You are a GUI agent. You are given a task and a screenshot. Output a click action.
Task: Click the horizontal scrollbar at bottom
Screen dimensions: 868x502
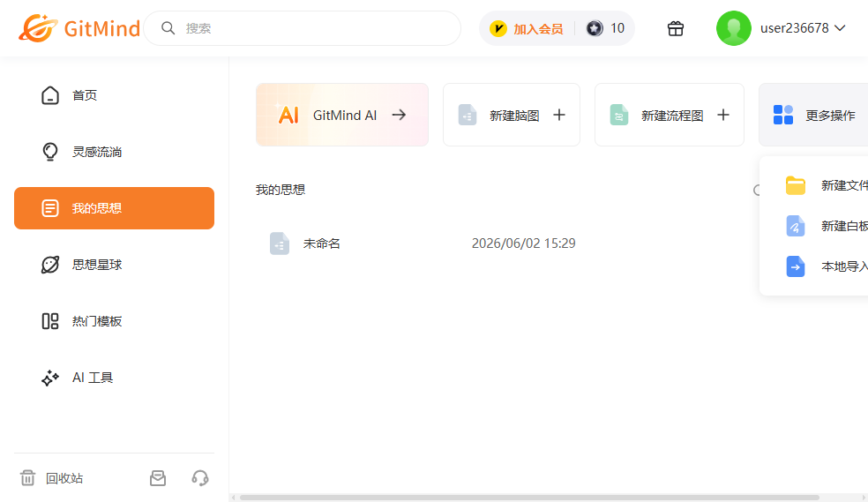tap(529, 498)
